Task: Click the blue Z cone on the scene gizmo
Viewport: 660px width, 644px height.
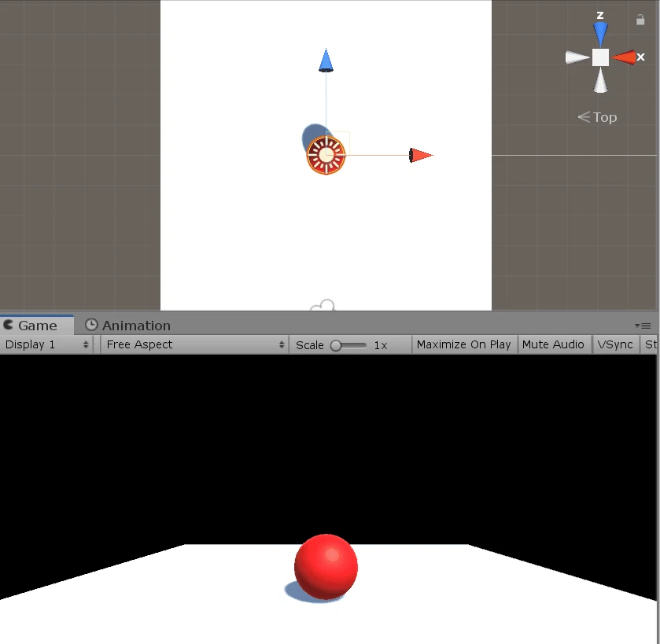Action: (x=600, y=31)
